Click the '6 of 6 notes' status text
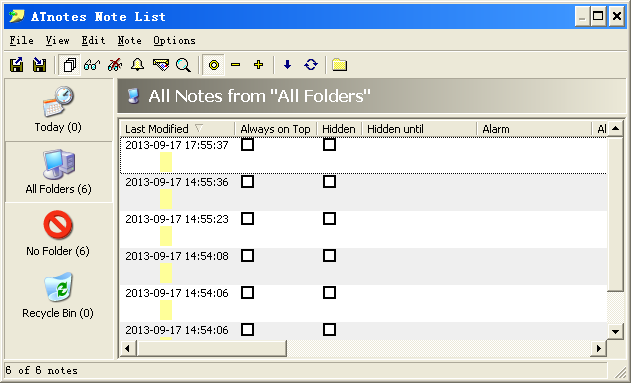The image size is (631, 383). [x=41, y=370]
